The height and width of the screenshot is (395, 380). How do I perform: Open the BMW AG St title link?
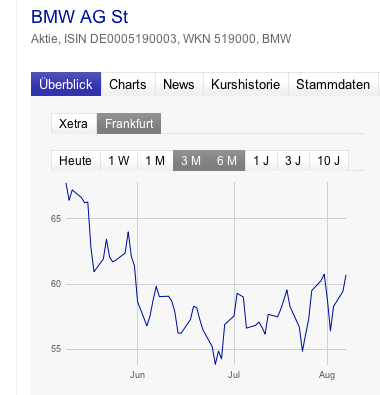(79, 17)
